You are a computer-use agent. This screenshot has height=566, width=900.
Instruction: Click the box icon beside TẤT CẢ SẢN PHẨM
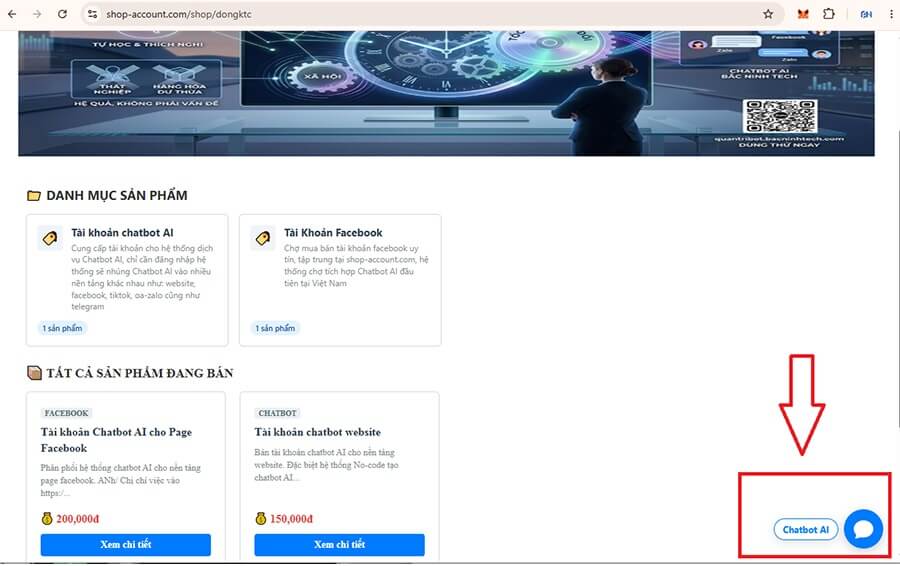coord(34,373)
